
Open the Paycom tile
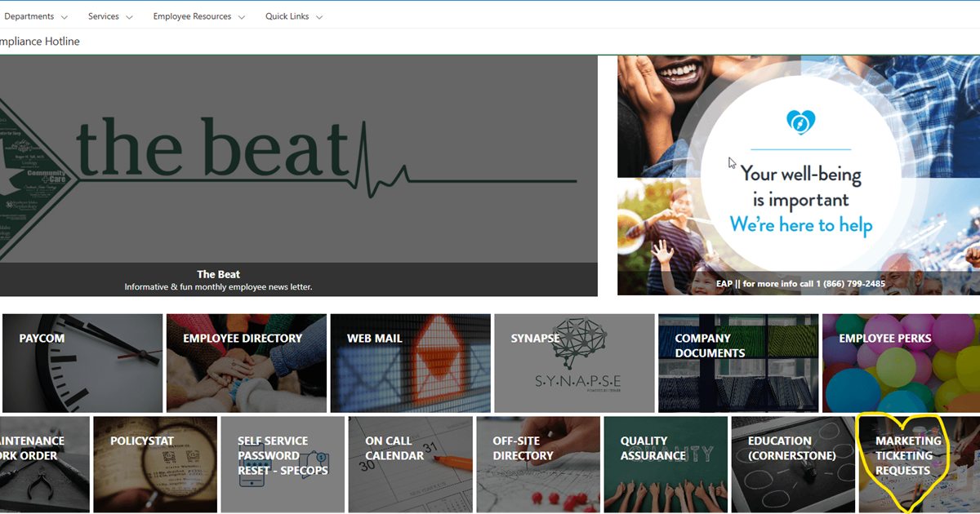[82, 363]
